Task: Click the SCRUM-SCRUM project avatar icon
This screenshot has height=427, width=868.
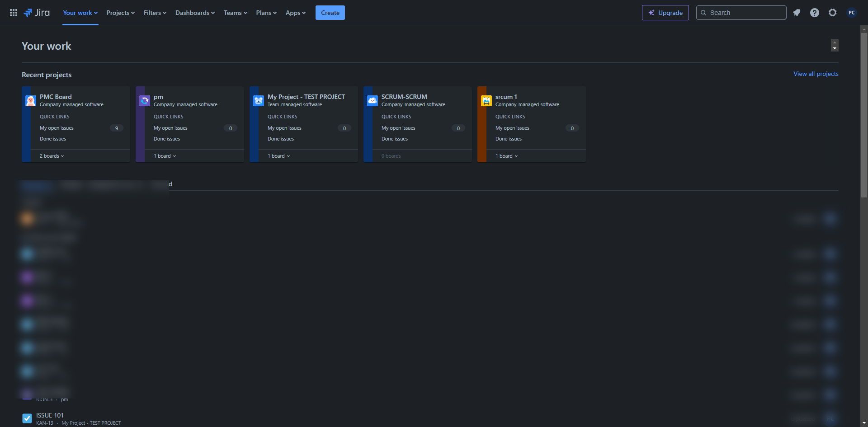Action: point(373,101)
